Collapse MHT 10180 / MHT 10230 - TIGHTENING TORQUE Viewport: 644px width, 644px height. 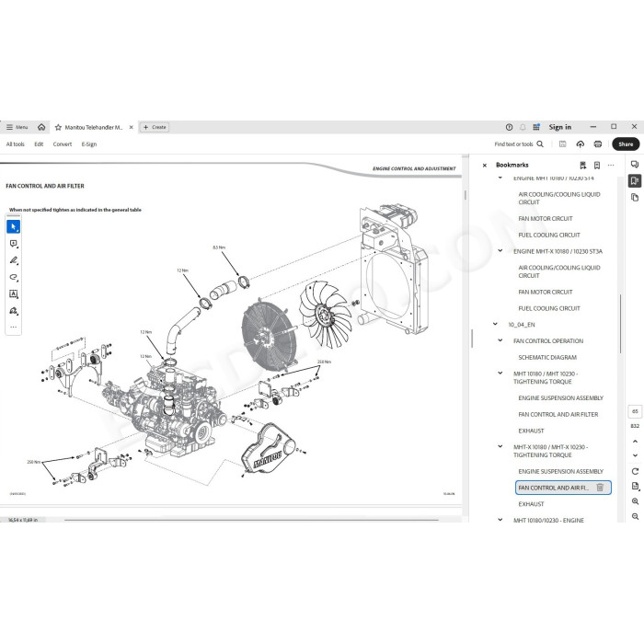(x=500, y=373)
